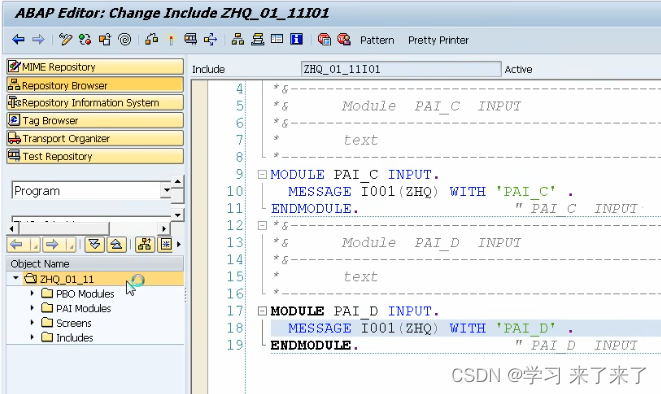Click the Include name field ZHQ_01_11I01
This screenshot has height=394, width=661.
pos(401,69)
